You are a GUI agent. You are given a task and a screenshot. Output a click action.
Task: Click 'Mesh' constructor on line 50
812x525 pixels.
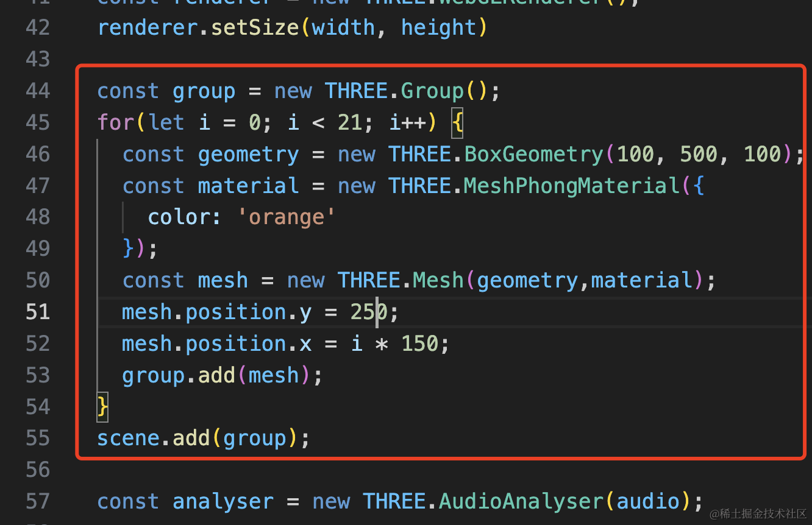pyautogui.click(x=438, y=281)
